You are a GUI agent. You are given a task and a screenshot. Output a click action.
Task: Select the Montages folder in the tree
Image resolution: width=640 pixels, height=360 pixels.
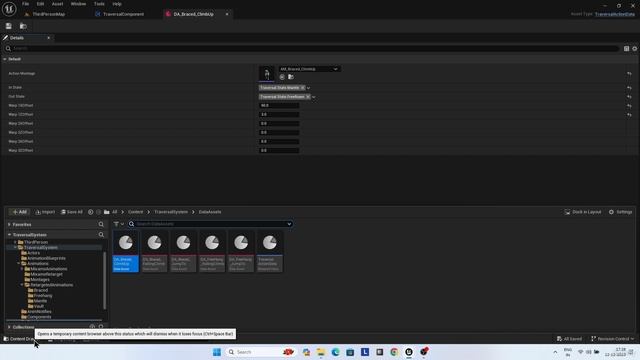(37, 280)
